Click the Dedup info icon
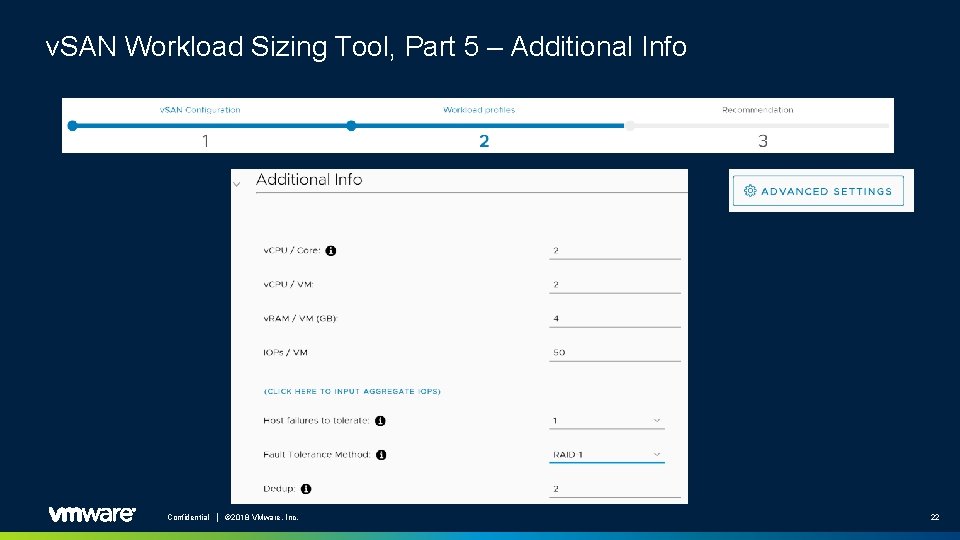Image resolution: width=960 pixels, height=540 pixels. coord(306,489)
